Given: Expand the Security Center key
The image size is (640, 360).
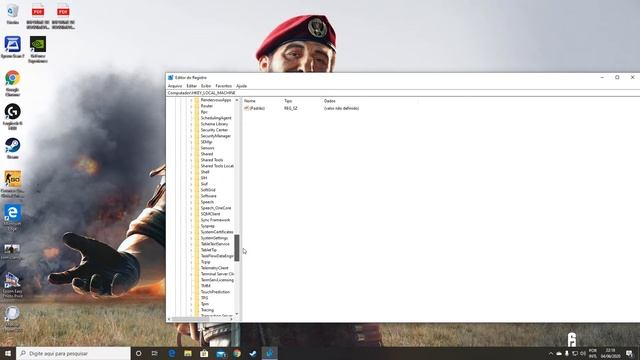Looking at the screenshot, I should 191,130.
